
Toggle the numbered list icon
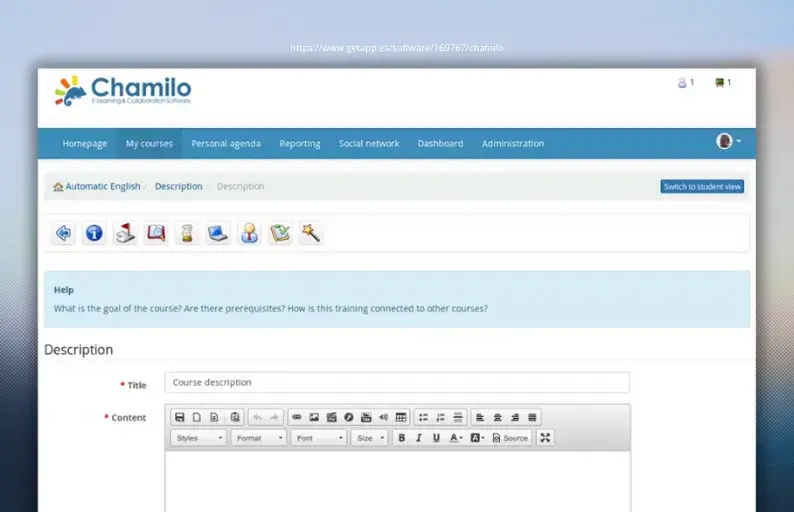click(441, 417)
